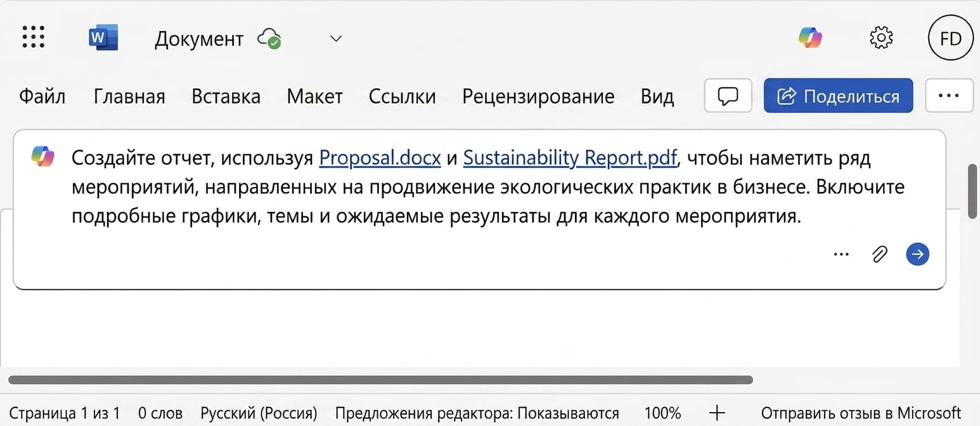Switch to the Главная tab

(x=129, y=96)
